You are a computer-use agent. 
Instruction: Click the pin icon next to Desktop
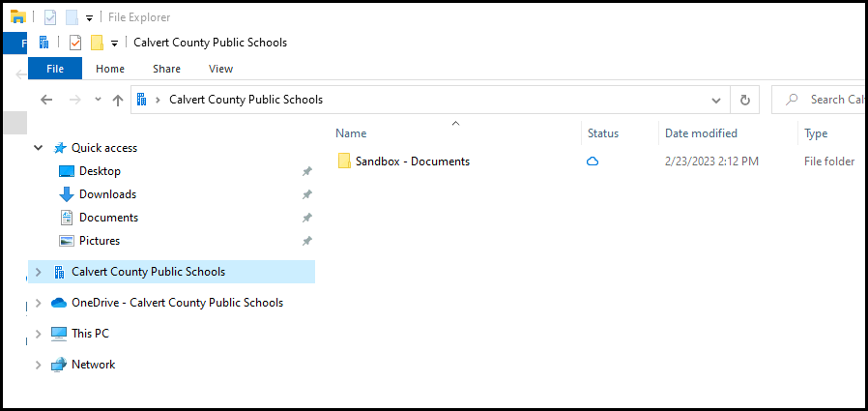[306, 172]
